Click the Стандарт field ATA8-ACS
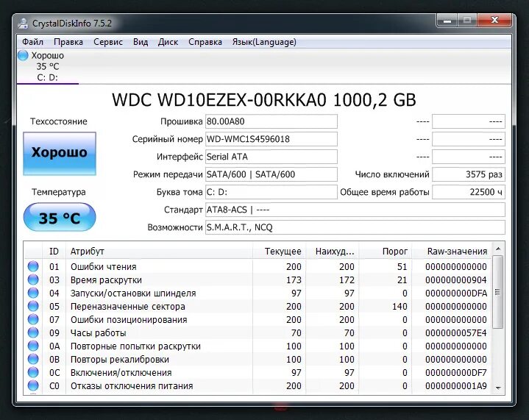Viewport: 529px width, 420px height. 355,210
